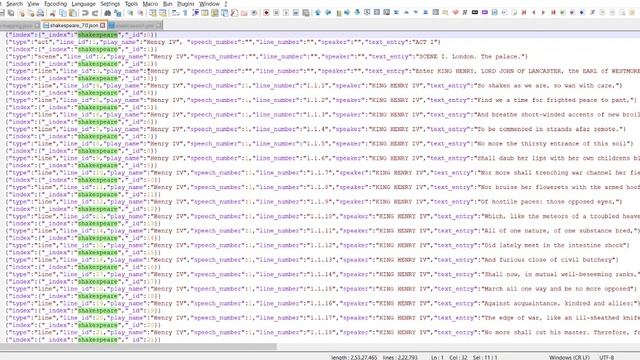
Task: Click text "March all one way"
Action: [516, 289]
